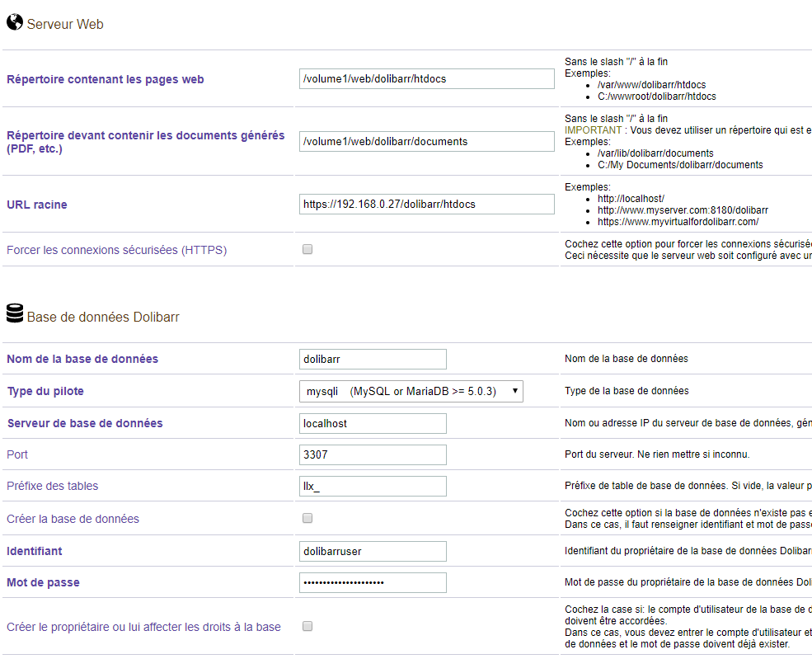812x659 pixels.
Task: Click the Port label
Action: pos(17,454)
